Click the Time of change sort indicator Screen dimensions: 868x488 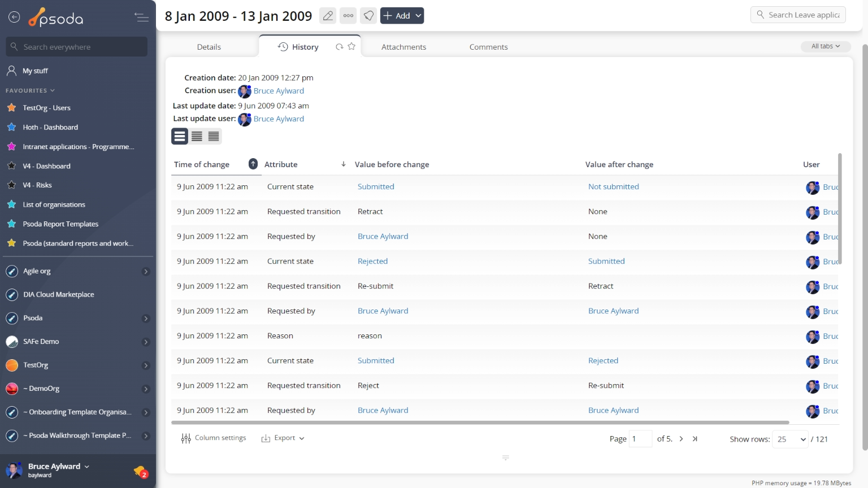click(x=253, y=164)
